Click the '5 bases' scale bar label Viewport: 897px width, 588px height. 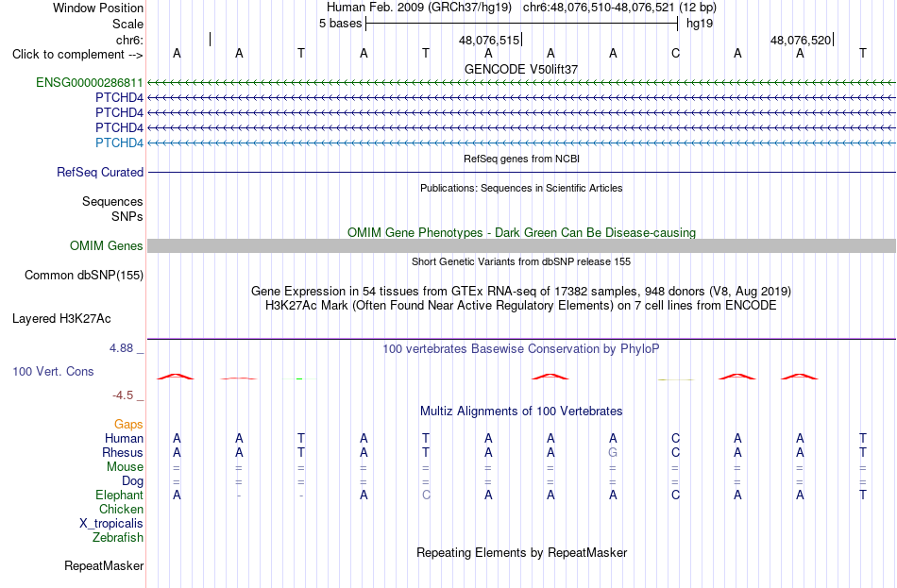tap(340, 24)
